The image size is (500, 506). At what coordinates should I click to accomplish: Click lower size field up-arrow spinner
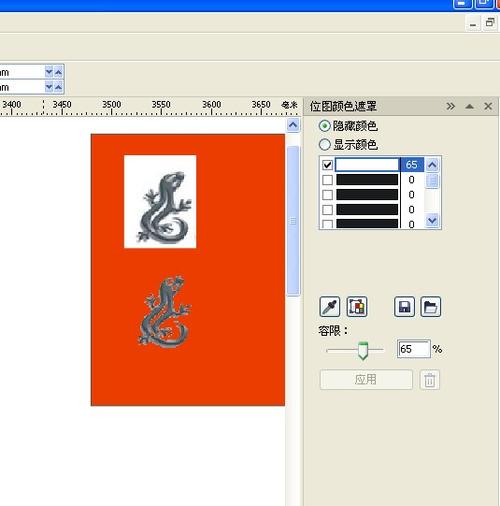click(58, 87)
